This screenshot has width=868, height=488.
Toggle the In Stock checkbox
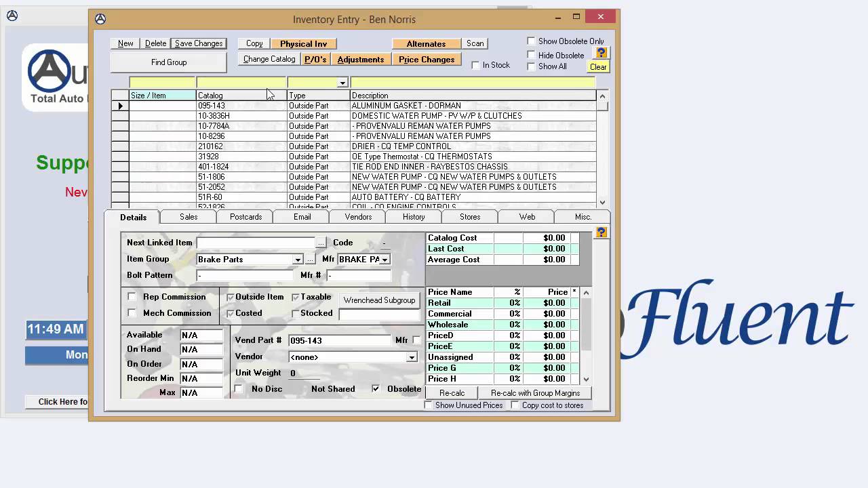(x=475, y=65)
